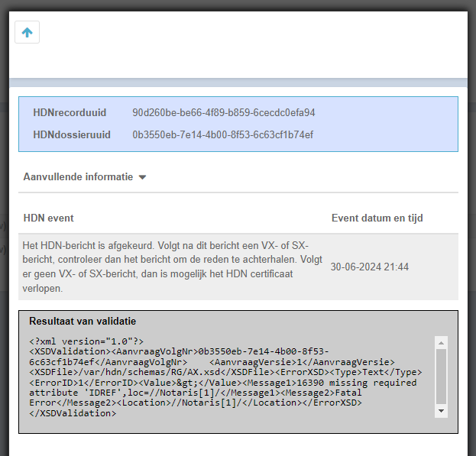Click the validation result scrollbar thumb

pyautogui.click(x=441, y=377)
